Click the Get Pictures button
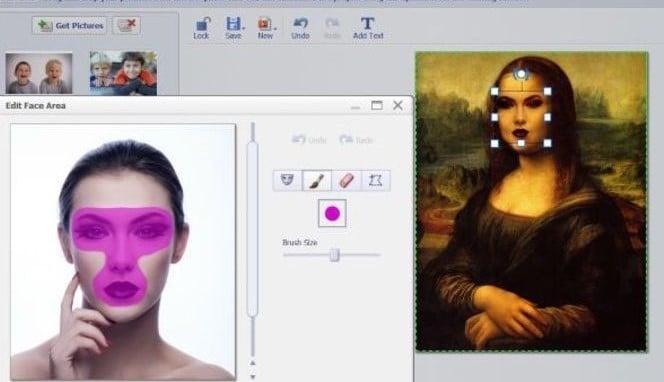 tap(69, 25)
